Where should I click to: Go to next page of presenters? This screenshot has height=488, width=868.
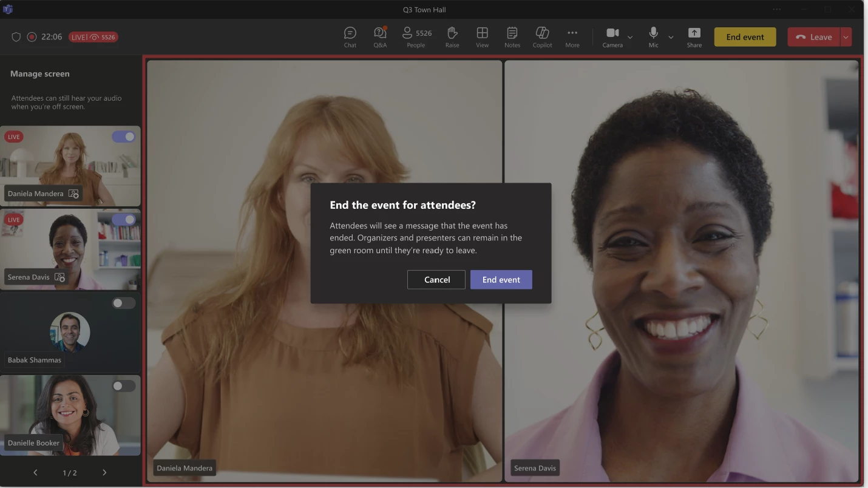[x=104, y=472]
